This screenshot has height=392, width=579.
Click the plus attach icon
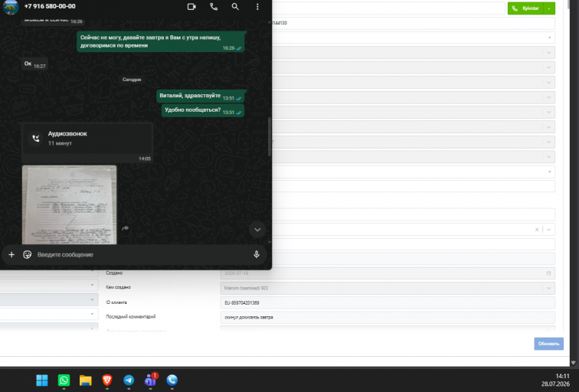pyautogui.click(x=11, y=254)
